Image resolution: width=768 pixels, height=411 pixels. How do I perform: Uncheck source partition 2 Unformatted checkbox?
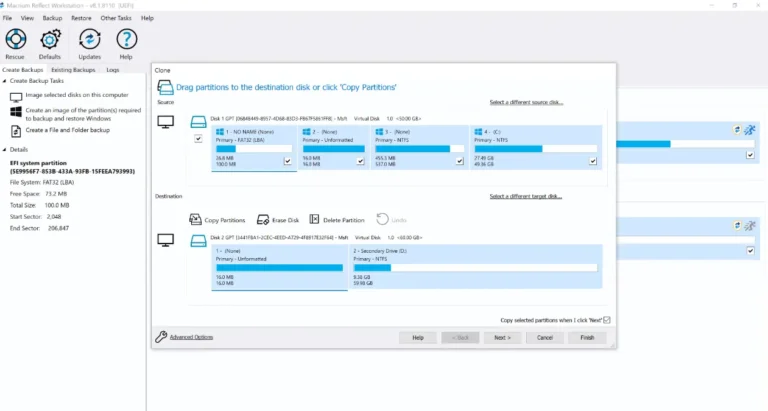pyautogui.click(x=360, y=161)
